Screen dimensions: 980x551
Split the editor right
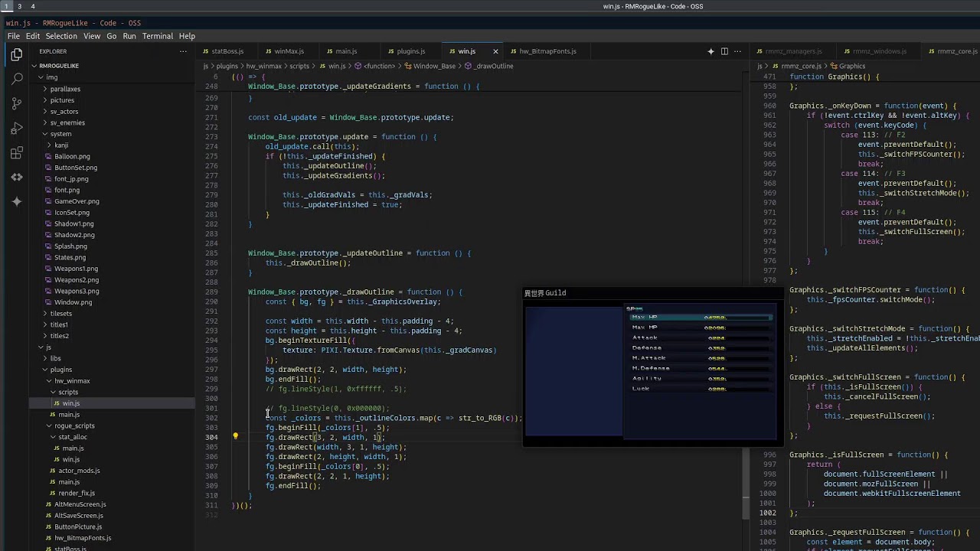coord(724,51)
